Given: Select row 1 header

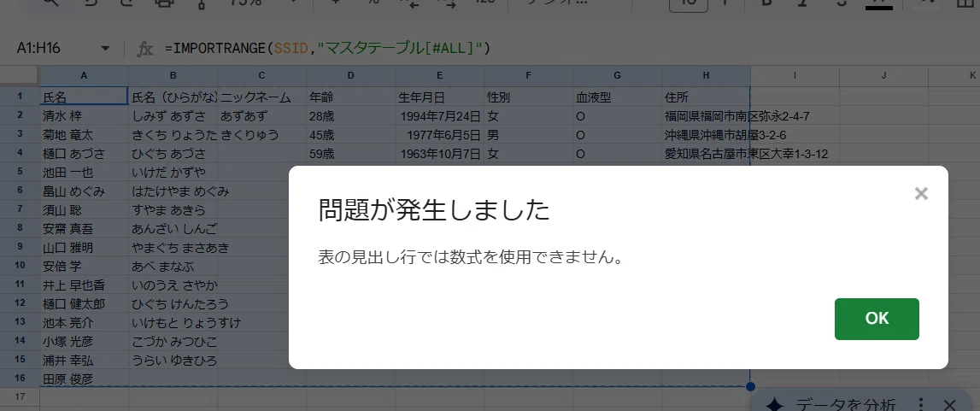Looking at the screenshot, I should (20, 97).
